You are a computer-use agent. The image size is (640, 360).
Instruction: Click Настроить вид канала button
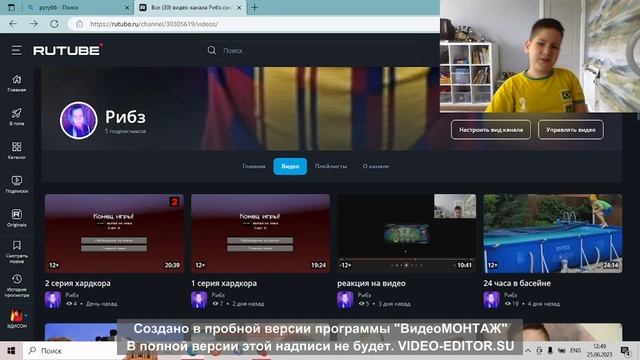491,130
